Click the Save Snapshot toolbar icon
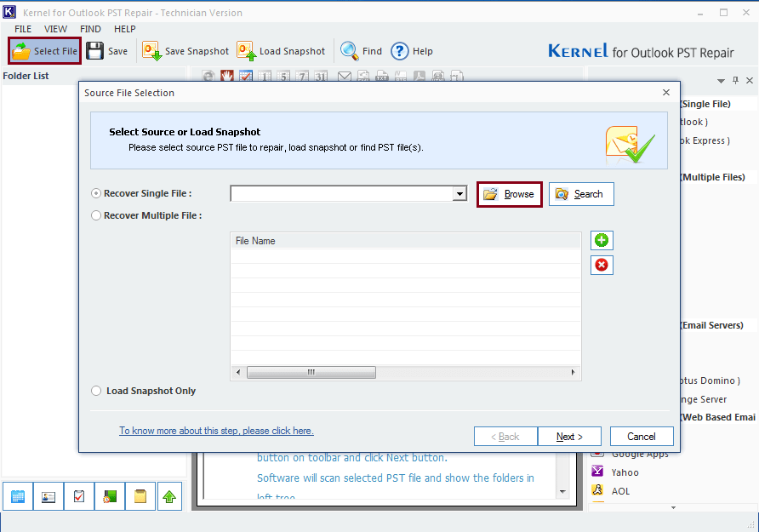This screenshot has width=759, height=532. click(151, 51)
